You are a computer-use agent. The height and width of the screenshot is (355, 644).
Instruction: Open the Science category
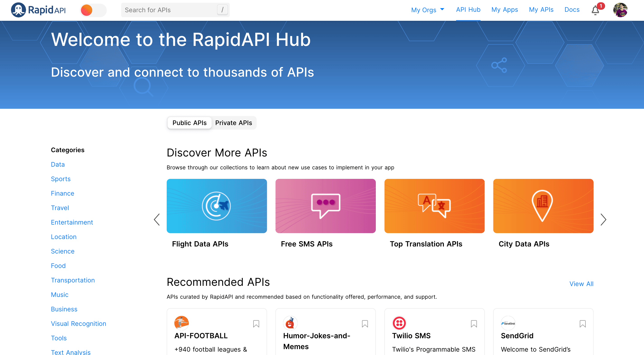point(63,251)
